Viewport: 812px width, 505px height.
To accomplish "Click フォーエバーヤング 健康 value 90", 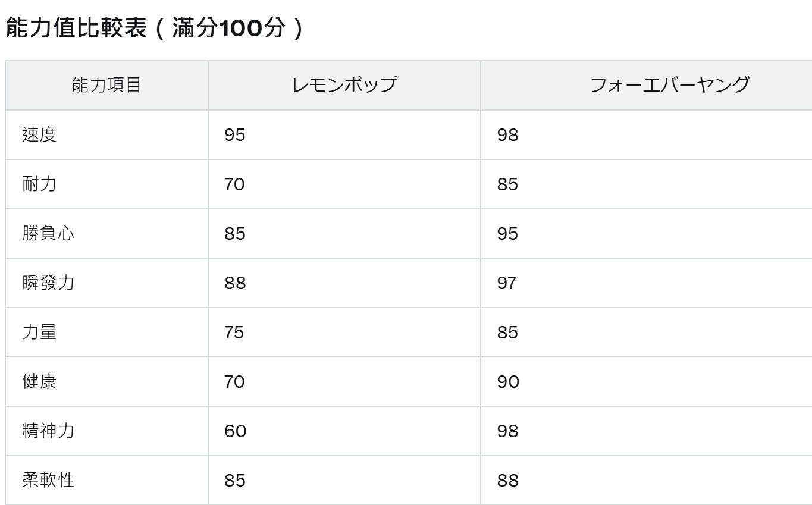I will [508, 382].
